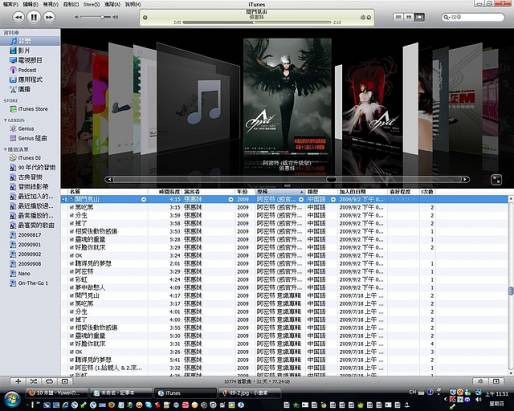Click the song progress bar
Image resolution: width=514 pixels, height=411 pixels.
257,22
